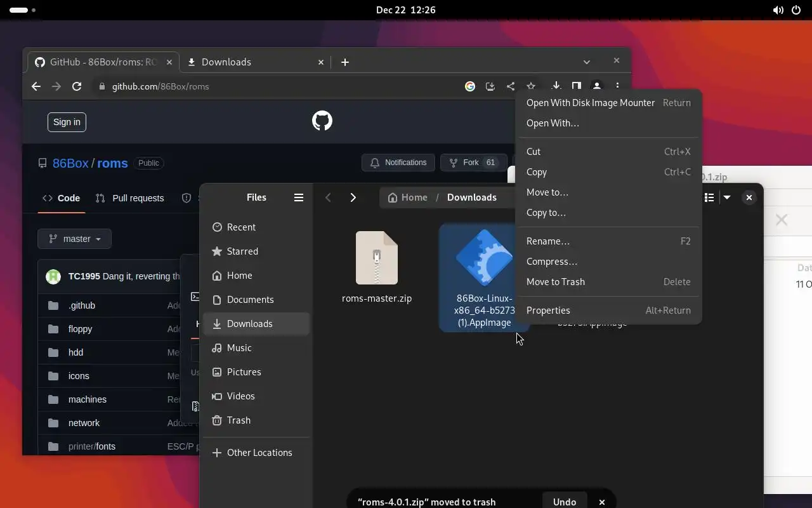Open Downloads in Files sidebar
The width and height of the screenshot is (812, 508).
(256, 324)
